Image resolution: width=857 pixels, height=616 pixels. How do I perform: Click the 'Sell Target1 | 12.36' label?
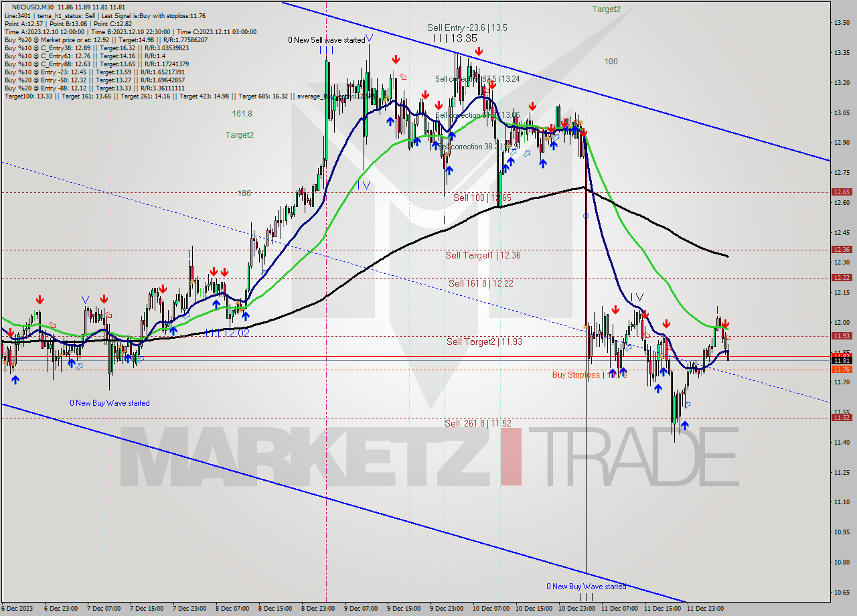coord(483,255)
